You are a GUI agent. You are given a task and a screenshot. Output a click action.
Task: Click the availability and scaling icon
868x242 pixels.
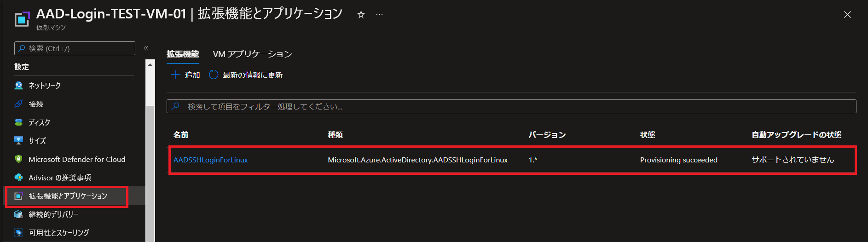[x=19, y=233]
